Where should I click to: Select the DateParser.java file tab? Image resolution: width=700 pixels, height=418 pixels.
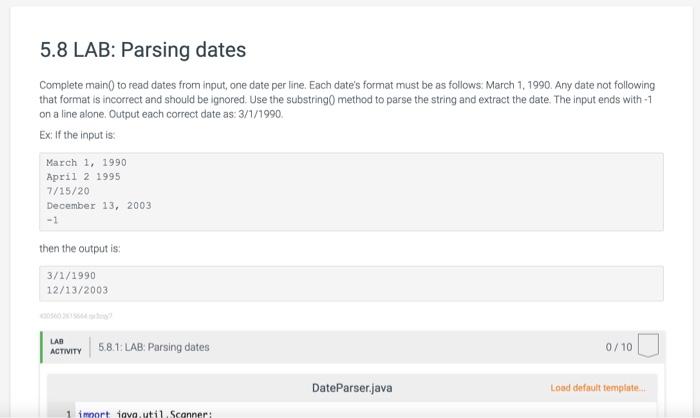pyautogui.click(x=352, y=388)
